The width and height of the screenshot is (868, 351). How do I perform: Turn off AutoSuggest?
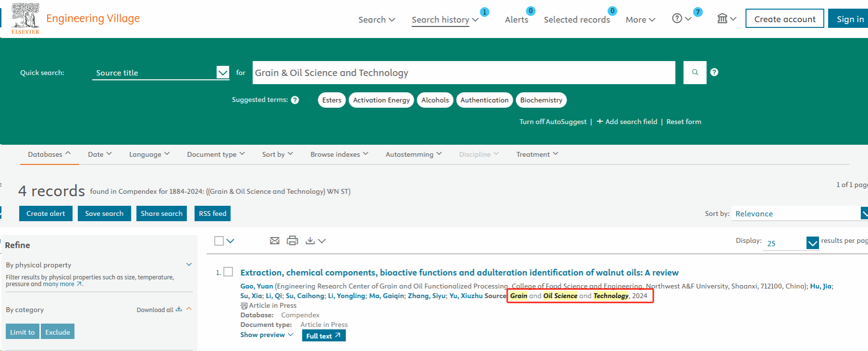click(553, 122)
